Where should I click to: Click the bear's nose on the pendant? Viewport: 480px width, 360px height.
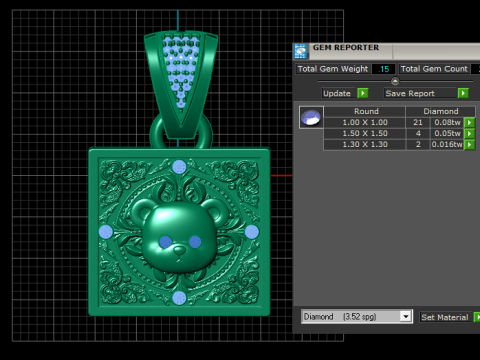(180, 250)
